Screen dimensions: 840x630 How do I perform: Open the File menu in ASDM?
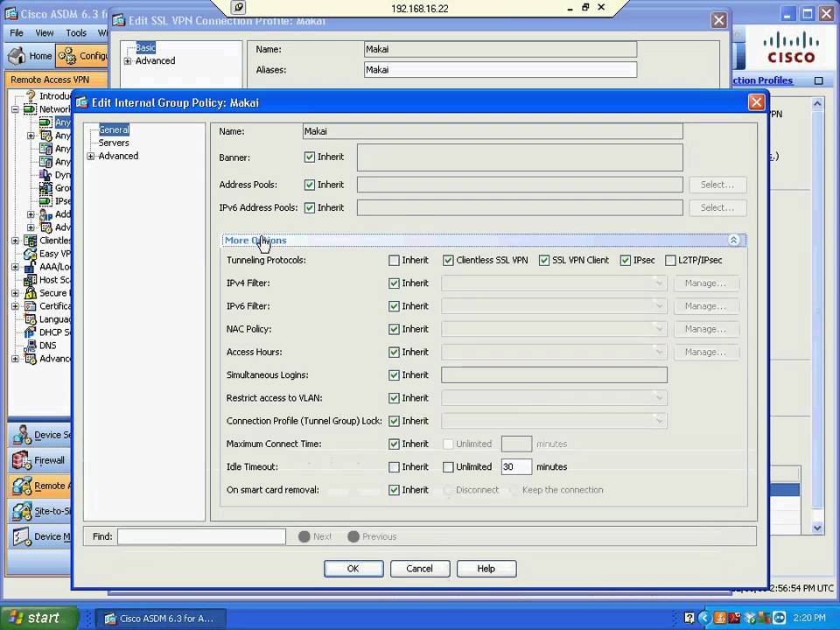(17, 32)
